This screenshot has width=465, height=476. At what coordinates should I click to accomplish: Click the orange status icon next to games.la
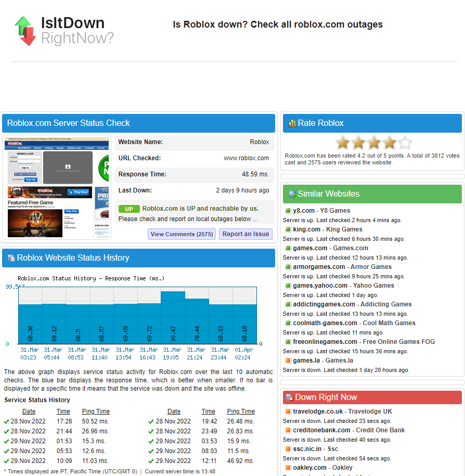click(x=288, y=361)
